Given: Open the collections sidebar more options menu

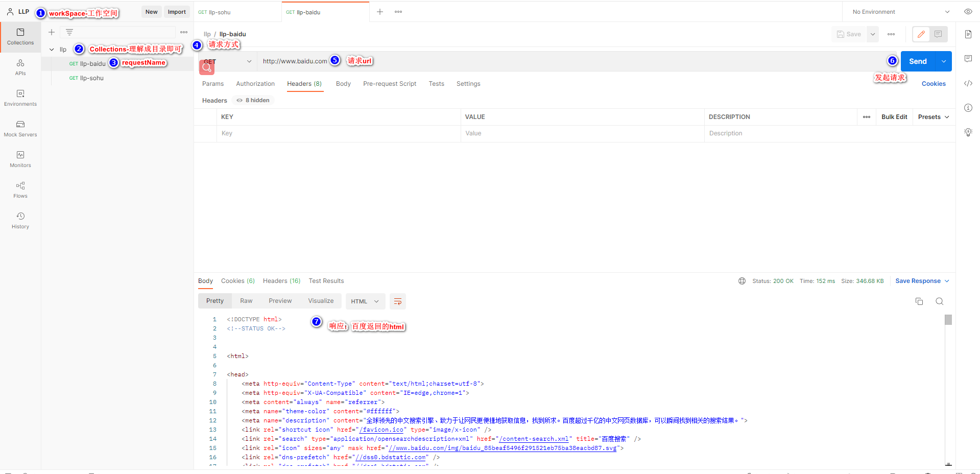Looking at the screenshot, I should coord(184,32).
